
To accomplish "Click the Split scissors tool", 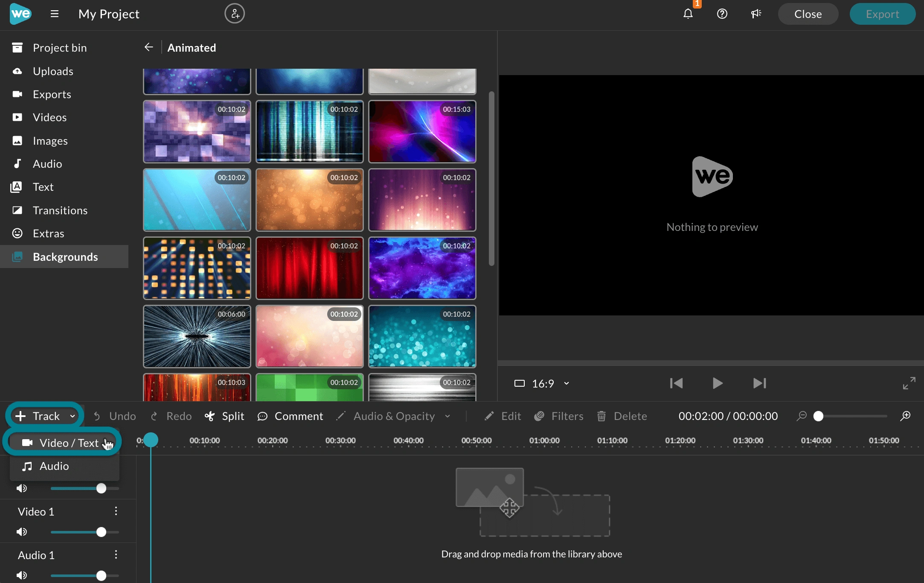I will (224, 416).
